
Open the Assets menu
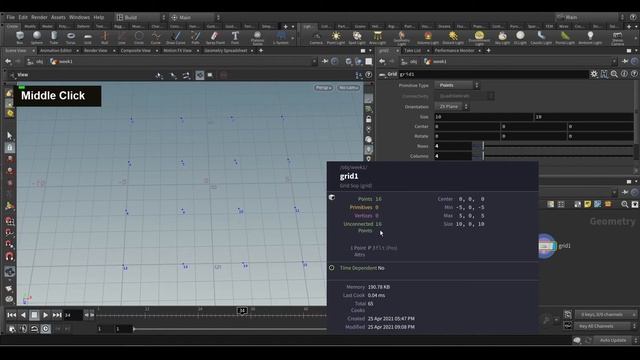(58, 17)
